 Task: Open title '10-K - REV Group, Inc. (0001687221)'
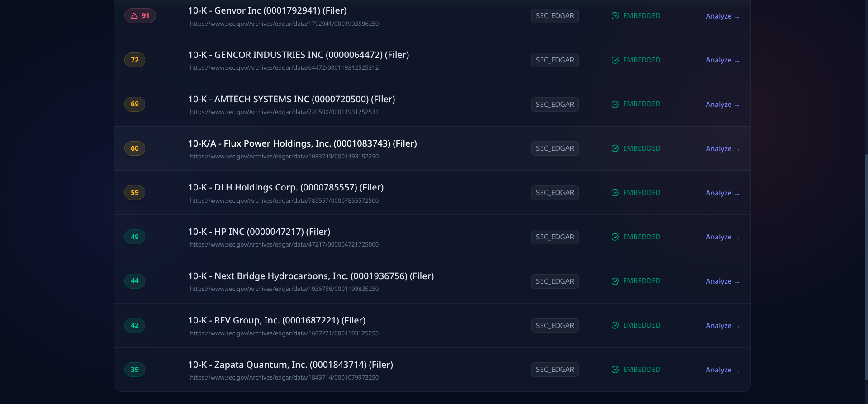(277, 320)
